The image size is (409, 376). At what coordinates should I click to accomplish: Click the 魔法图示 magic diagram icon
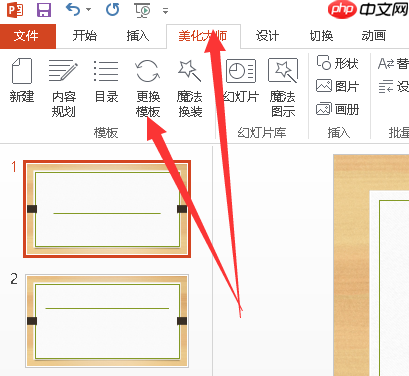tap(283, 88)
